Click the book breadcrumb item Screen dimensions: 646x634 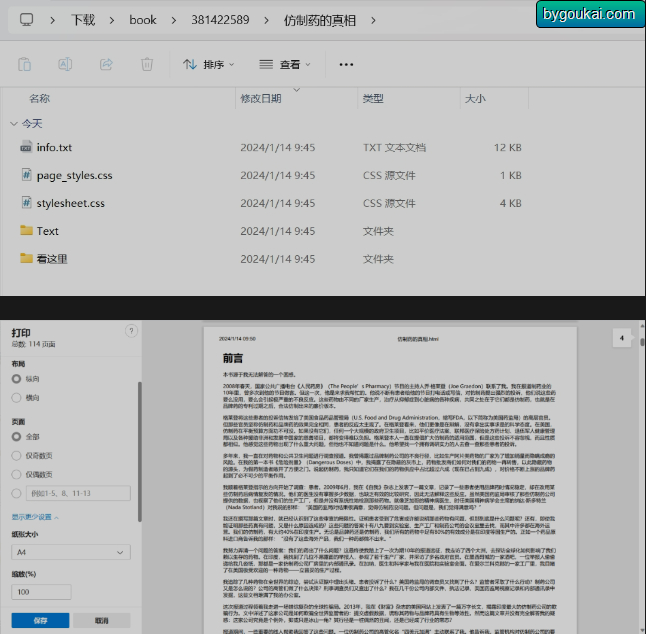coord(143,20)
